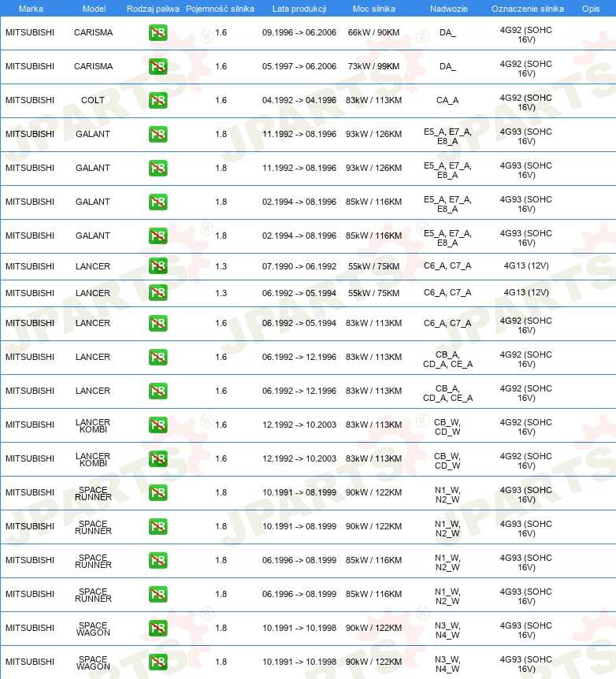Click the Oznaczenie silnika column header
The height and width of the screenshot is (679, 616).
(x=528, y=9)
